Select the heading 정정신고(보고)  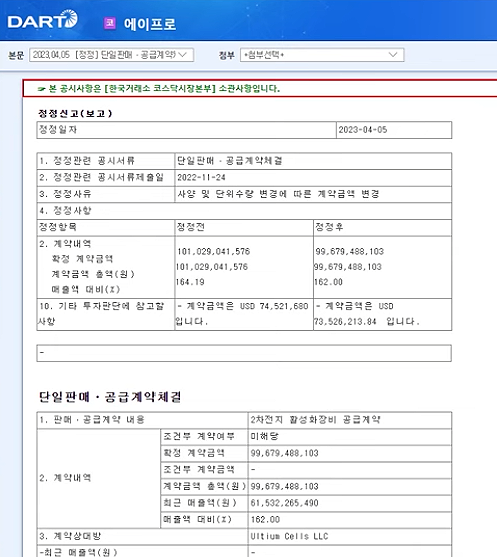(x=75, y=113)
